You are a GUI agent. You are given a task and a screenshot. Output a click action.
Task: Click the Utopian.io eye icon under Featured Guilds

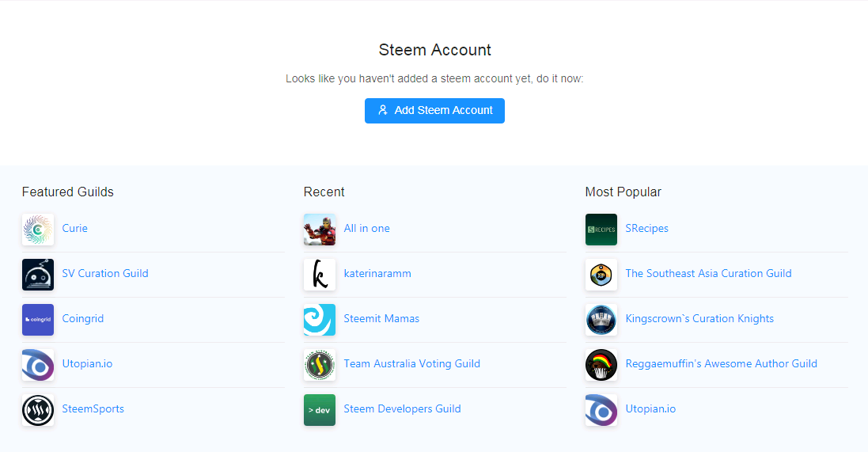pyautogui.click(x=38, y=365)
